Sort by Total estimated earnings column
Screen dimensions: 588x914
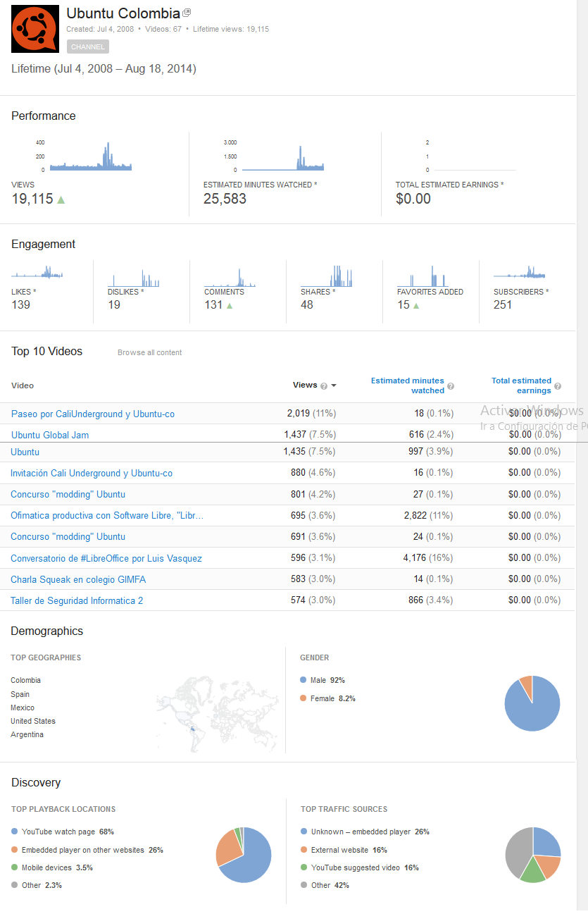point(522,385)
